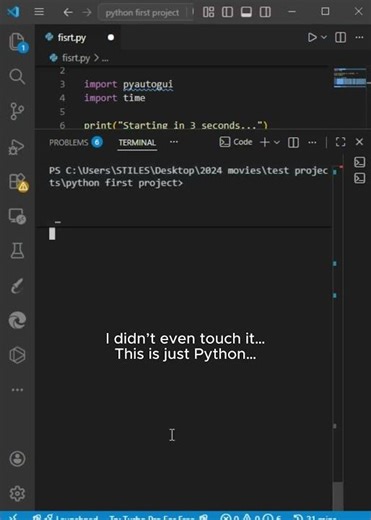371x520 pixels.
Task: Click the hexagon play icon in activity bar
Action: [17, 355]
